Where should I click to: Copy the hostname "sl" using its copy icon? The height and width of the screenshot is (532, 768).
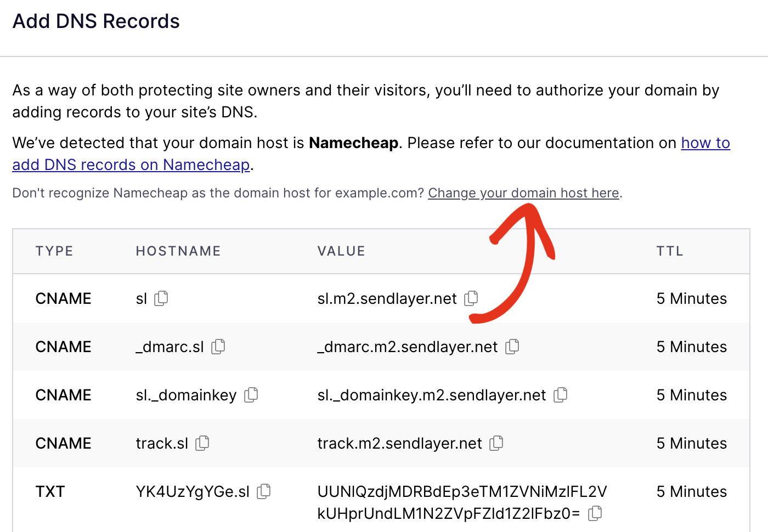(x=161, y=298)
